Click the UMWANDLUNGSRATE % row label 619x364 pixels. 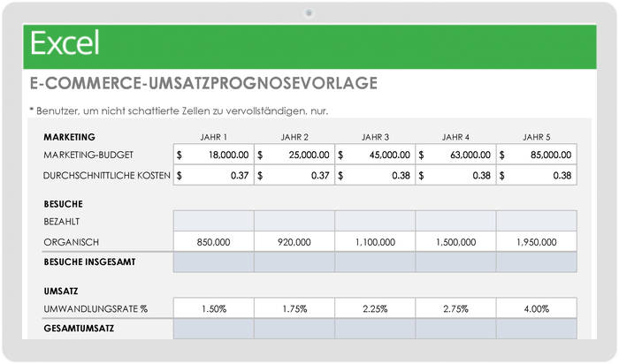pyautogui.click(x=96, y=309)
